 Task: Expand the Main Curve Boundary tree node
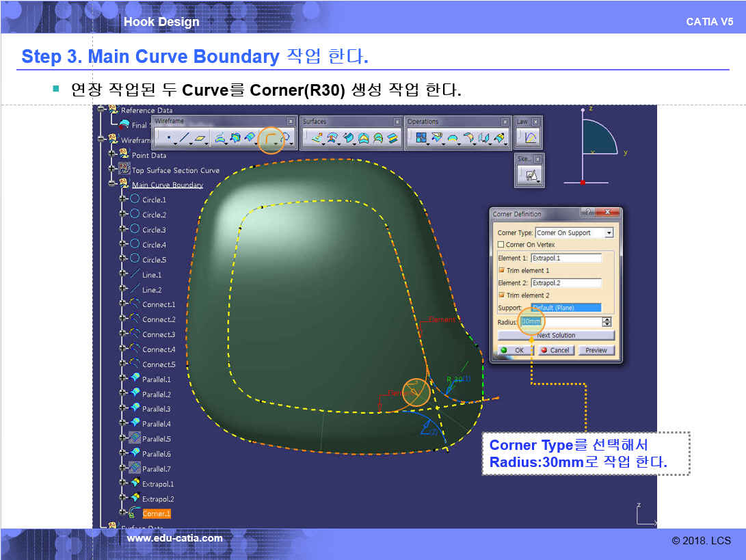coord(113,184)
